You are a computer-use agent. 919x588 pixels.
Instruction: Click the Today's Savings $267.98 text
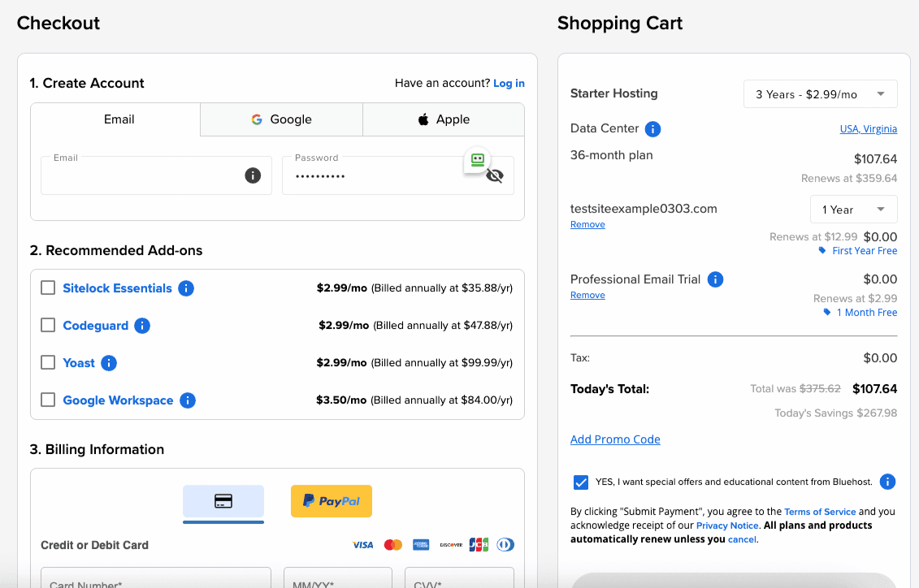pyautogui.click(x=836, y=413)
